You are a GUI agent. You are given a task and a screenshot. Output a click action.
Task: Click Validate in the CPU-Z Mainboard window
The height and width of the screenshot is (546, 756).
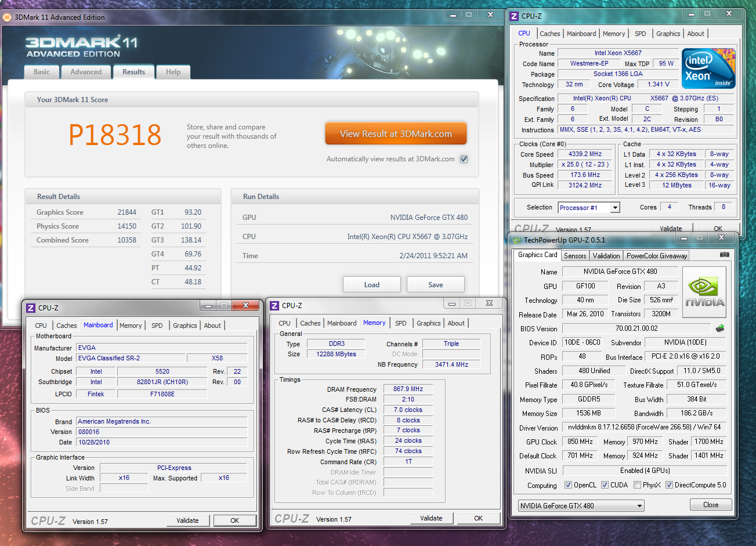(187, 520)
